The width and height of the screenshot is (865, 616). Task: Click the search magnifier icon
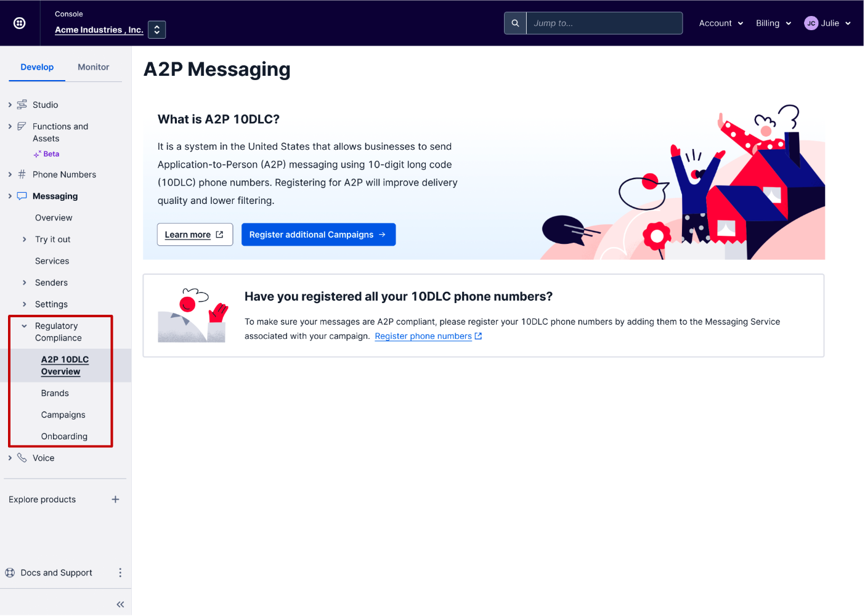coord(515,23)
